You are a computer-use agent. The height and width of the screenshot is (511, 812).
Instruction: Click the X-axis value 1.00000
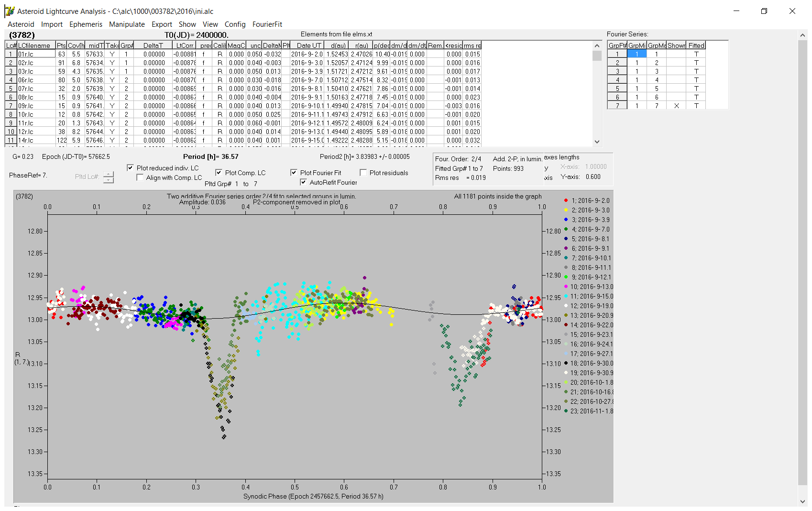tap(596, 167)
